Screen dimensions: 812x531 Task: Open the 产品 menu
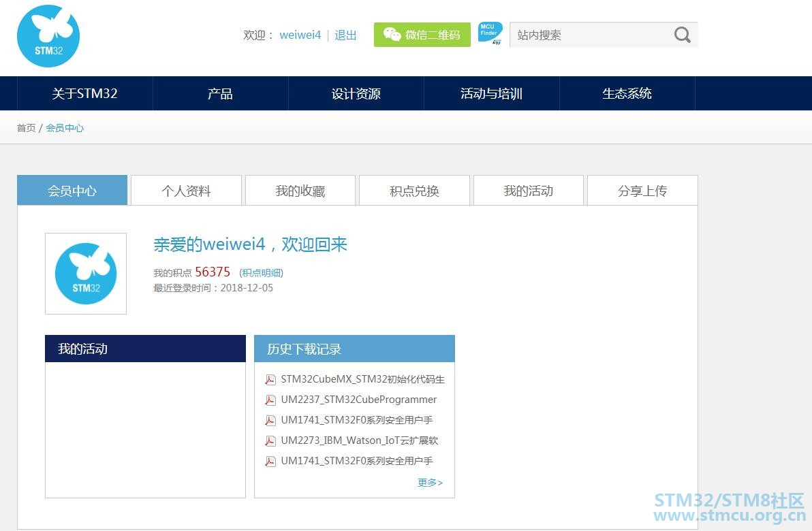point(220,93)
